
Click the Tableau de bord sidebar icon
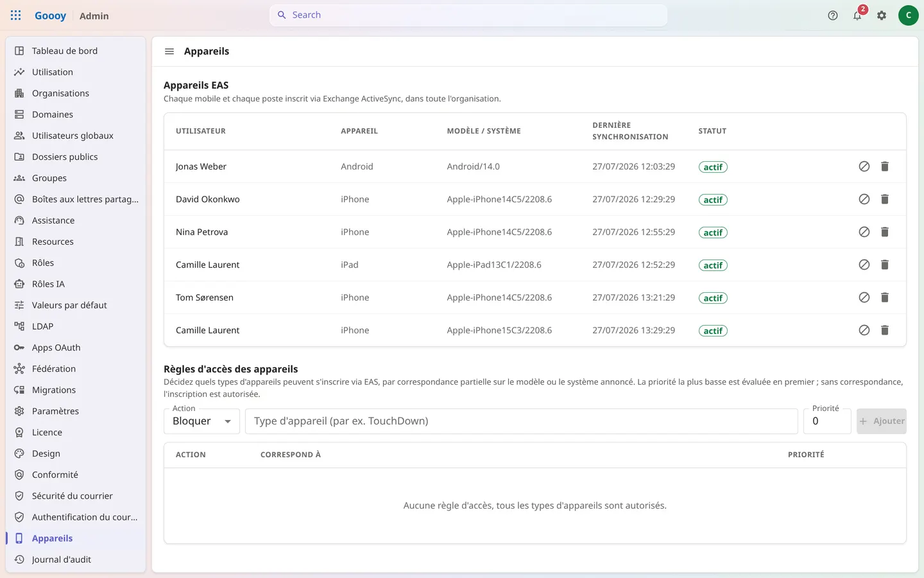click(x=19, y=51)
